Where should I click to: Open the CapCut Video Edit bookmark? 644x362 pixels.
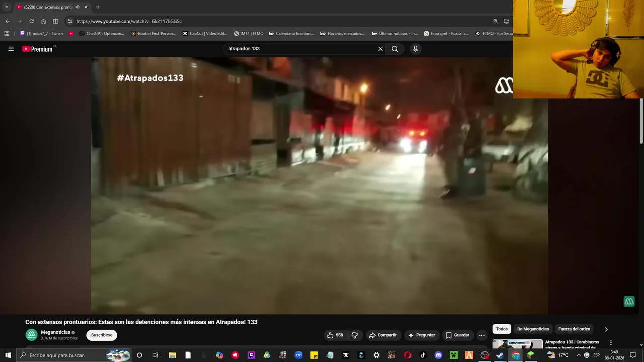coord(205,34)
